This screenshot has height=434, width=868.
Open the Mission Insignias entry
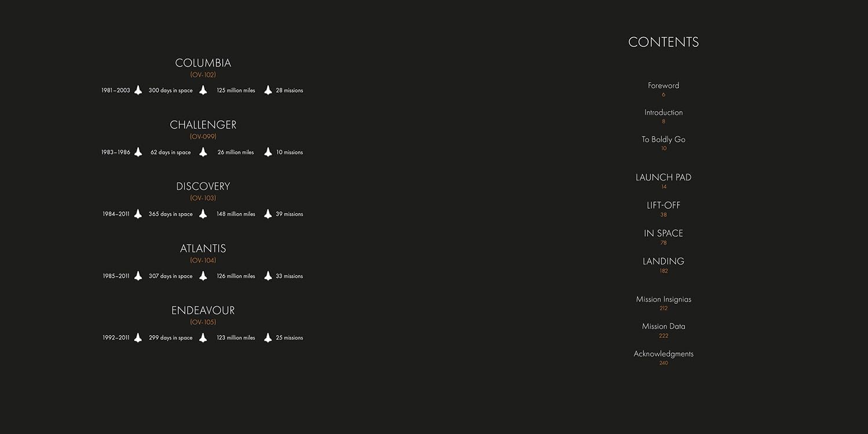pos(663,299)
